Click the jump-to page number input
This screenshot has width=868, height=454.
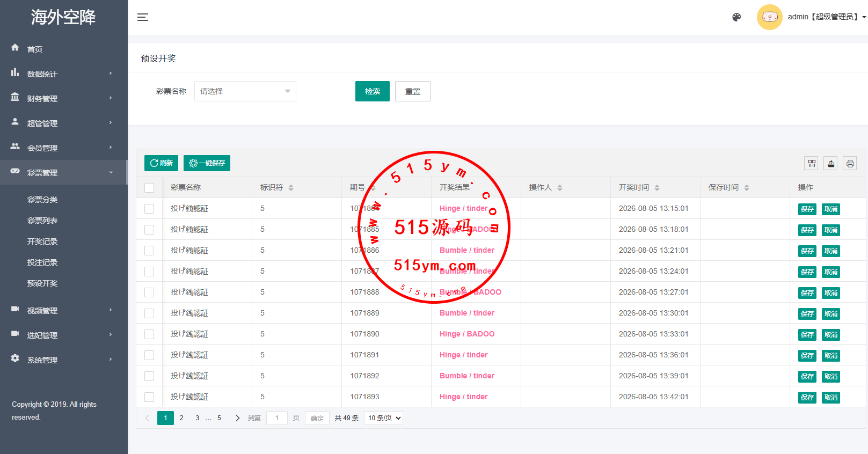(277, 418)
